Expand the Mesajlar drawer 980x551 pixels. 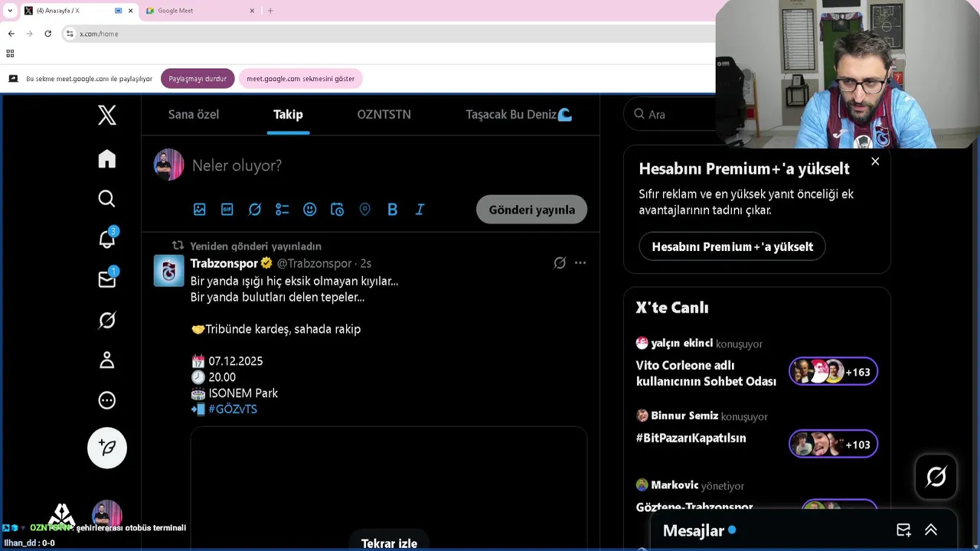pos(931,530)
